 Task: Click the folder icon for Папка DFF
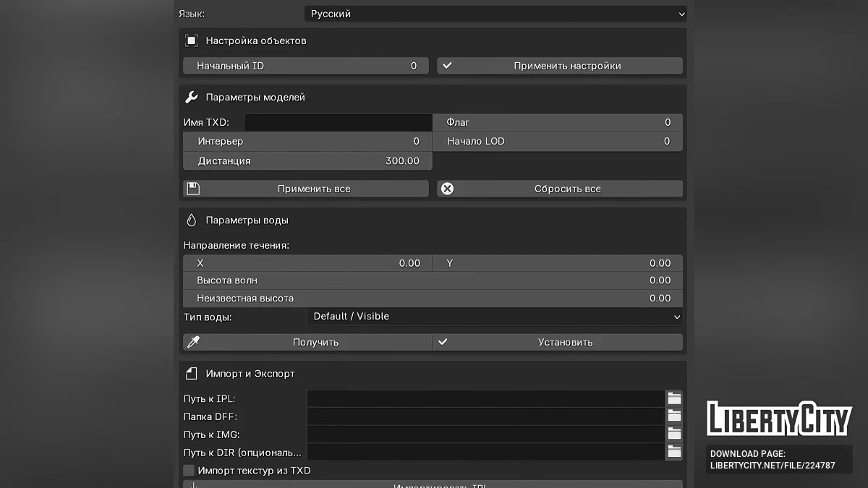(x=674, y=416)
